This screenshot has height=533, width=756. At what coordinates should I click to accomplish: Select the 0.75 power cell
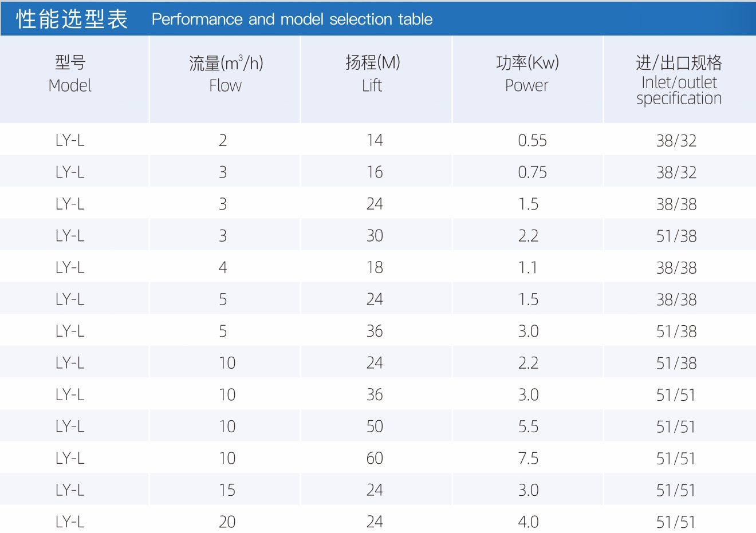coord(532,172)
